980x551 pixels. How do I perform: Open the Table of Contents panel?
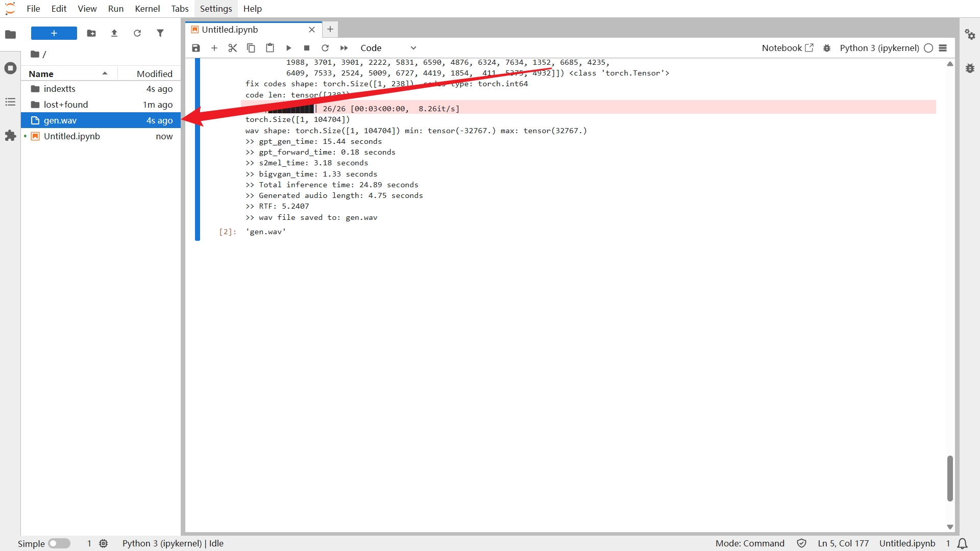pyautogui.click(x=10, y=102)
